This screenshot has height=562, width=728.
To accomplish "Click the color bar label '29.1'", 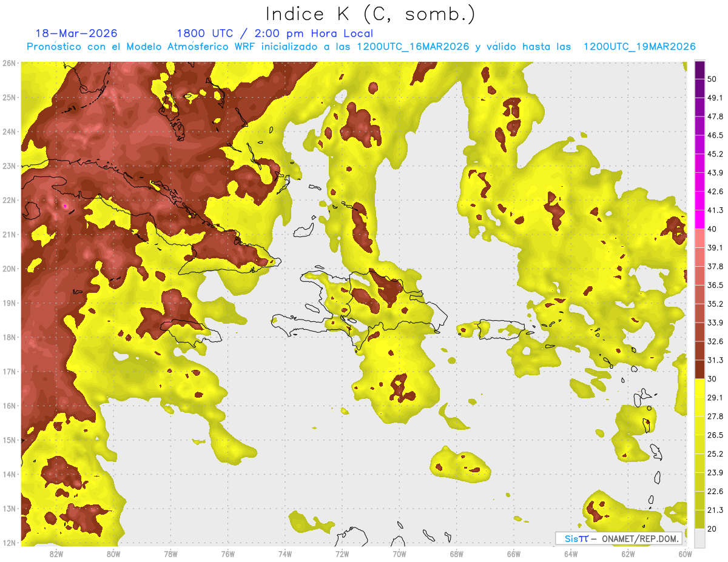I will coord(715,398).
